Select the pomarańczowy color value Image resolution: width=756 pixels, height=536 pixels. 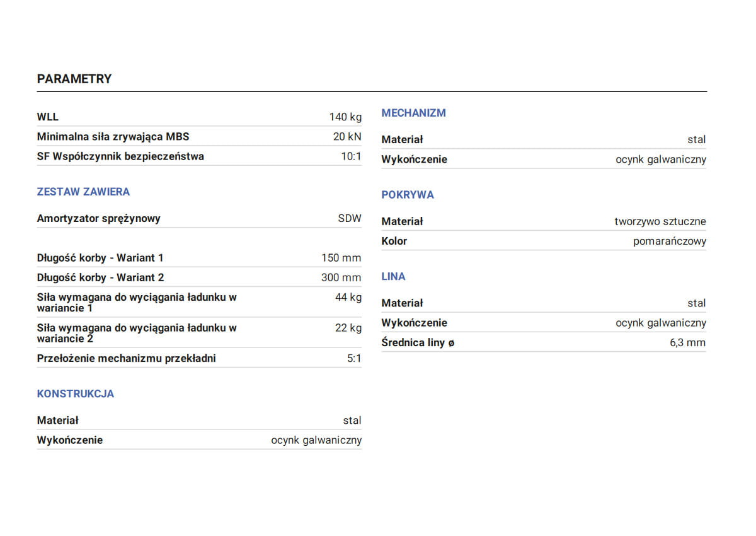tap(670, 241)
